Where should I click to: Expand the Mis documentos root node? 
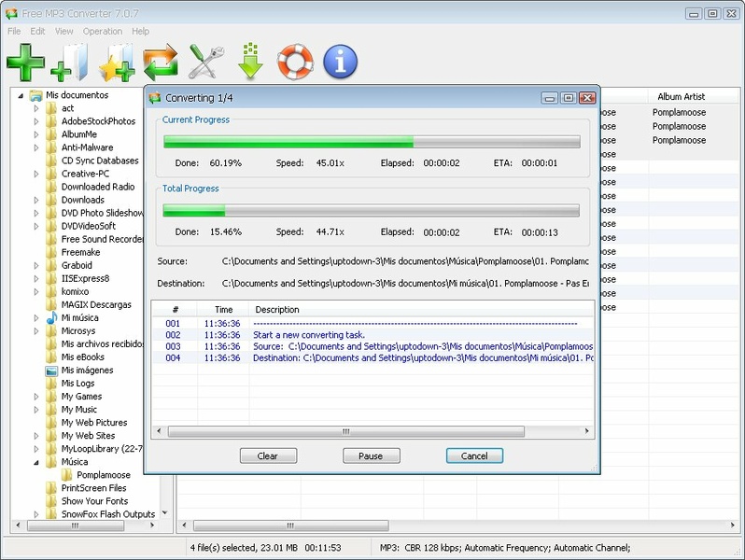[x=21, y=95]
